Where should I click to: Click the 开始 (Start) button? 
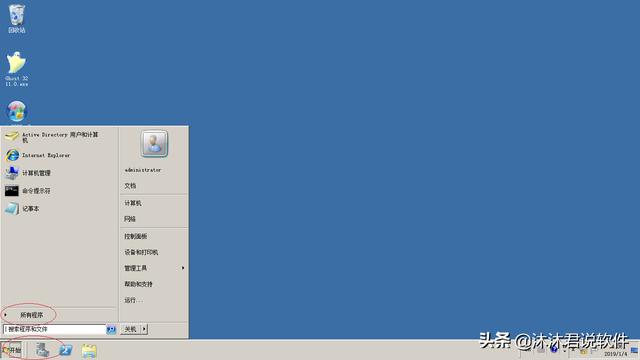coord(11,350)
